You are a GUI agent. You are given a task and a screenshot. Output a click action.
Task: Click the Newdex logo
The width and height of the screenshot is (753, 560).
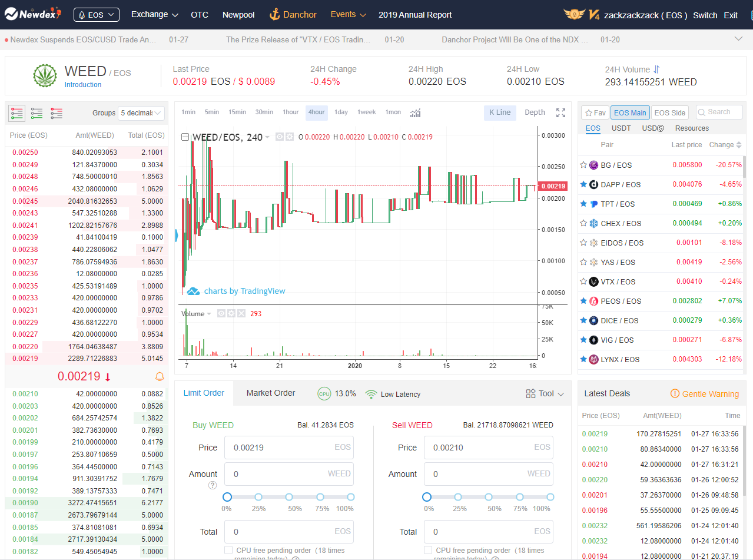pos(32,14)
